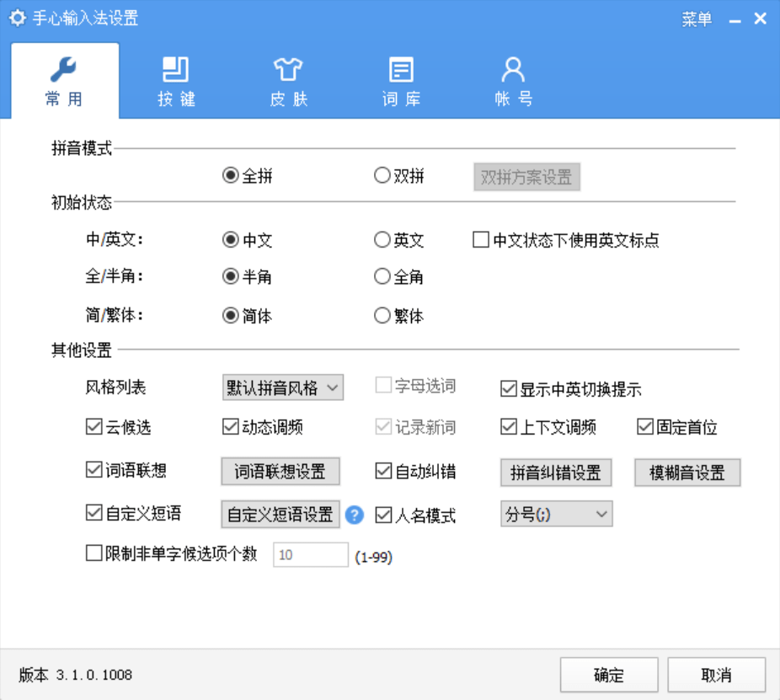Viewport: 780px width, 700px height.
Task: Click the person icon on the 帐号 tab
Action: coord(513,69)
